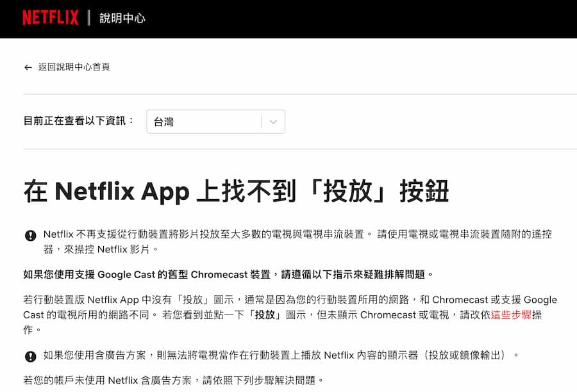Select the Netflix wordmark to go home
This screenshot has width=577, height=392.
50,19
